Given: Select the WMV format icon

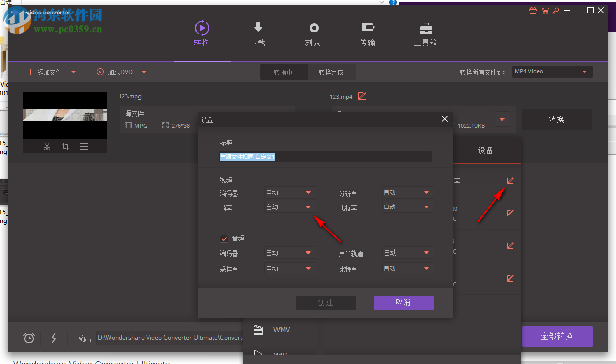Looking at the screenshot, I should tap(259, 330).
